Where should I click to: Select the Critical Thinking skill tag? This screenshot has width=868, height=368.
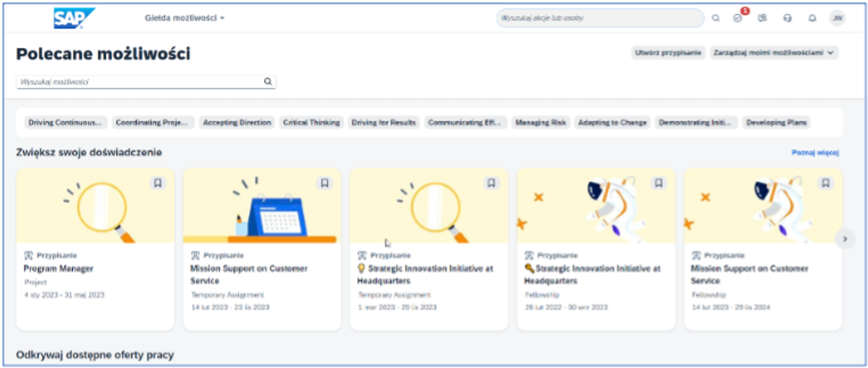click(x=311, y=122)
